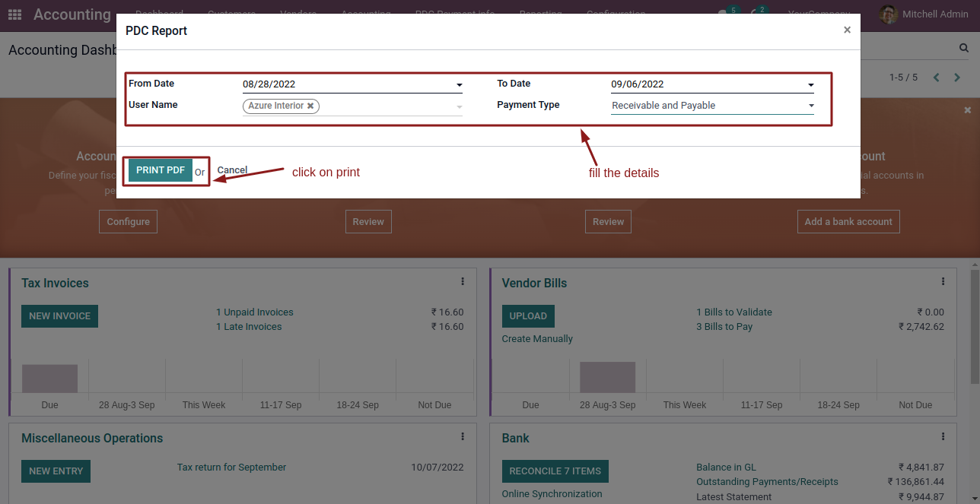Open the Accounting top menu
Viewport: 980px width, 504px height.
click(366, 14)
